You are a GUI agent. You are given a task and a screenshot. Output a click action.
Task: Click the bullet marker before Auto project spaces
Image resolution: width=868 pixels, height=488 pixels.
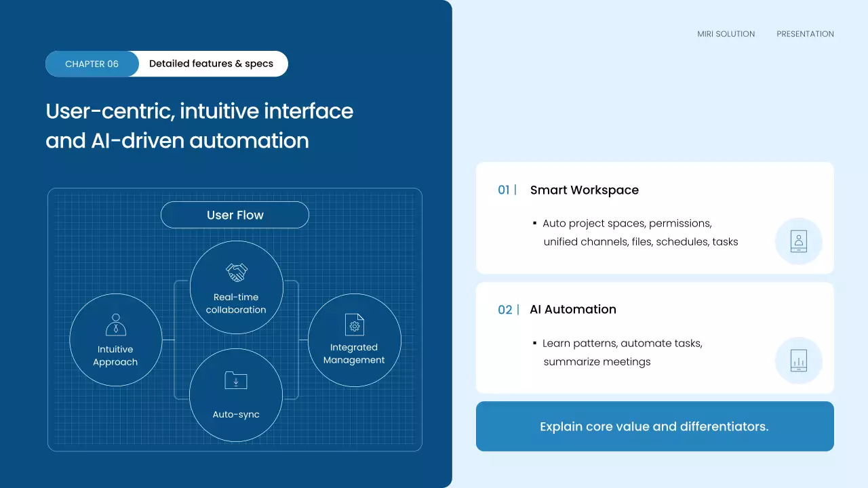(x=534, y=223)
